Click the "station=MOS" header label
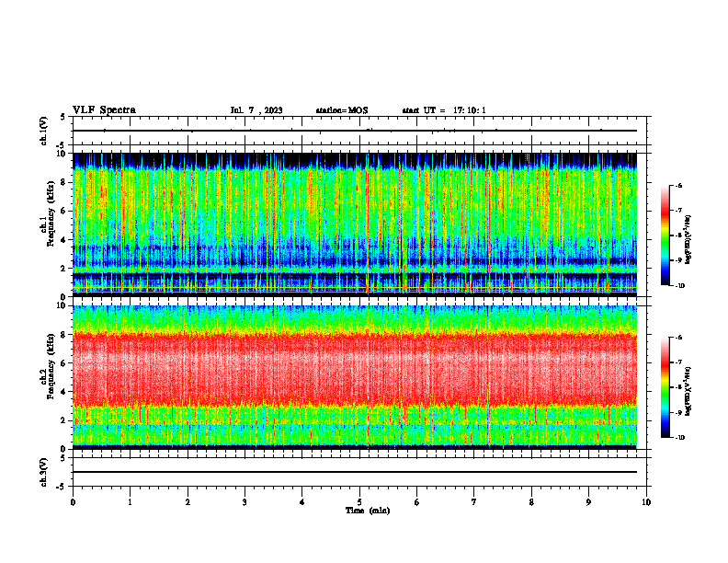The width and height of the screenshot is (728, 563). [x=342, y=110]
